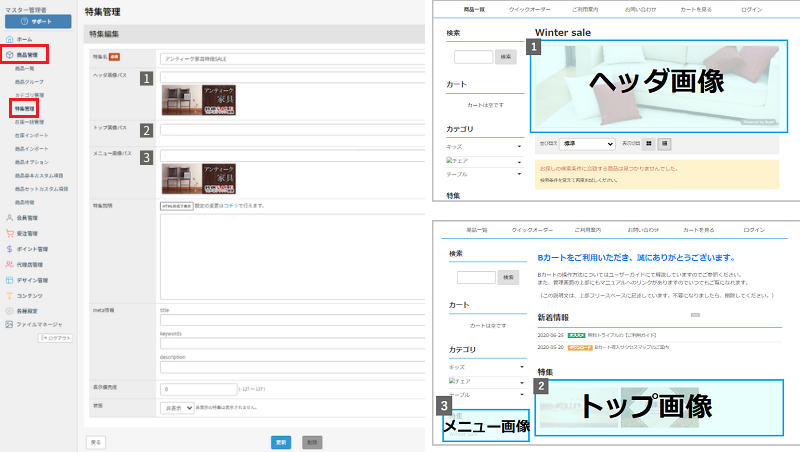This screenshot has height=452, width=800.
Task: Expand the キッズ category arrow
Action: click(519, 146)
